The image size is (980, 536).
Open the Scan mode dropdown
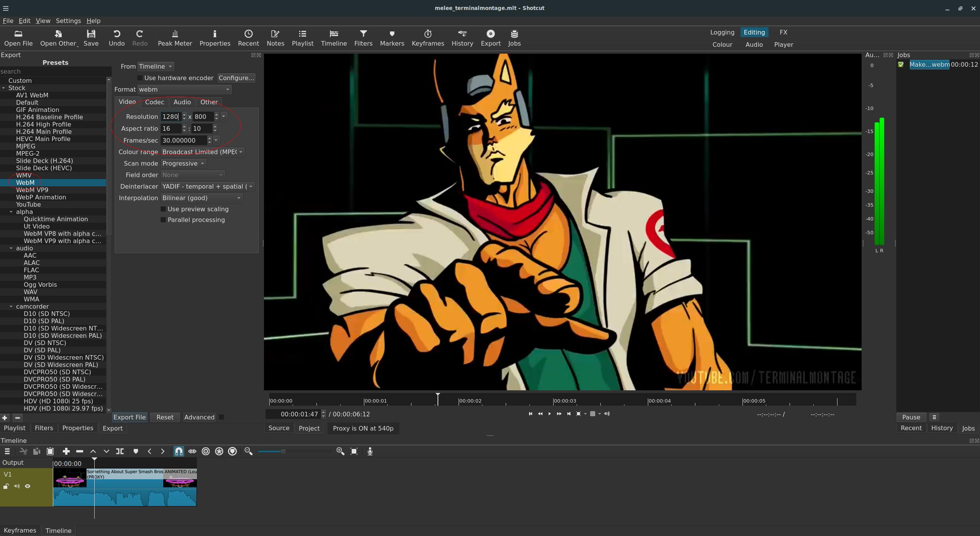click(x=184, y=163)
